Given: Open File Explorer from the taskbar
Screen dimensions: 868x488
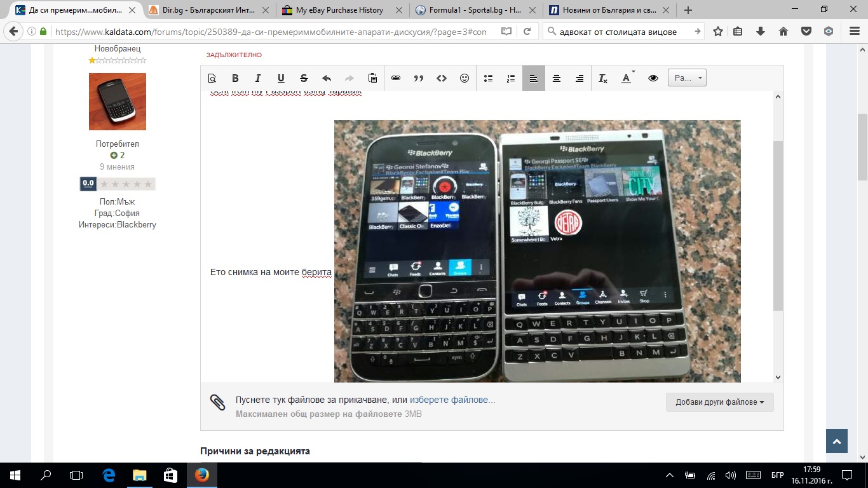Looking at the screenshot, I should click(x=139, y=475).
